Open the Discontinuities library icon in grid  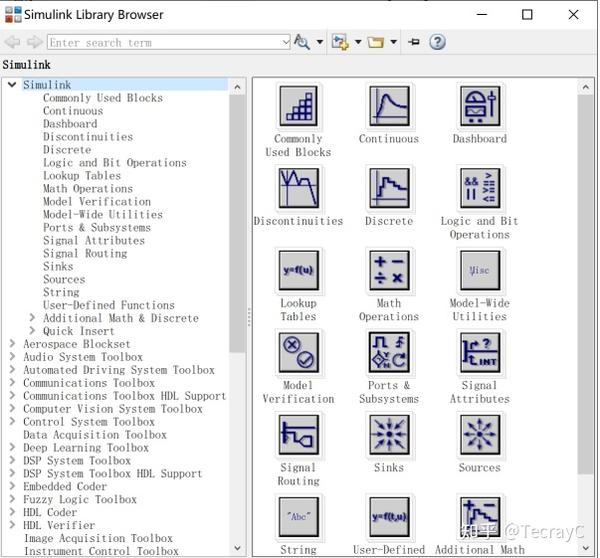298,188
